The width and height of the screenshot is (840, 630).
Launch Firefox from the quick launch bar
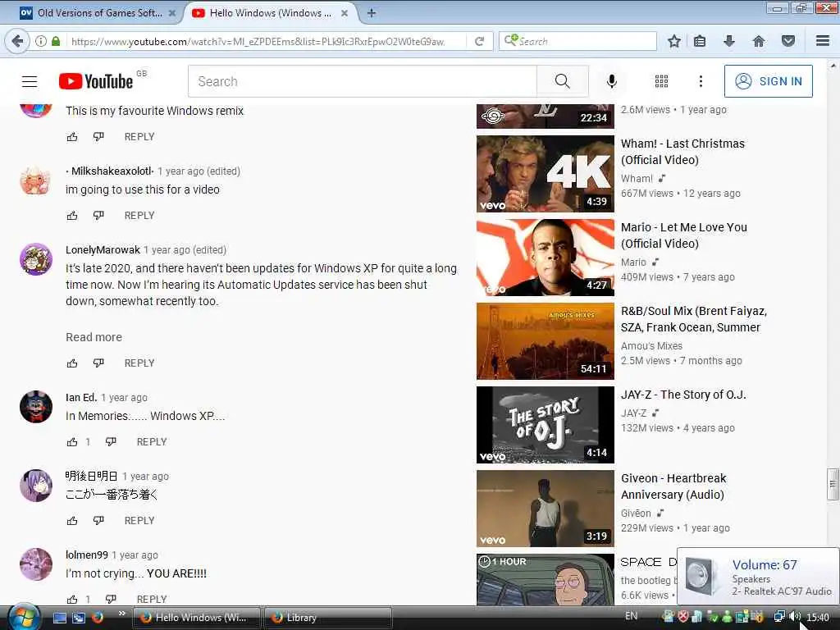[98, 618]
